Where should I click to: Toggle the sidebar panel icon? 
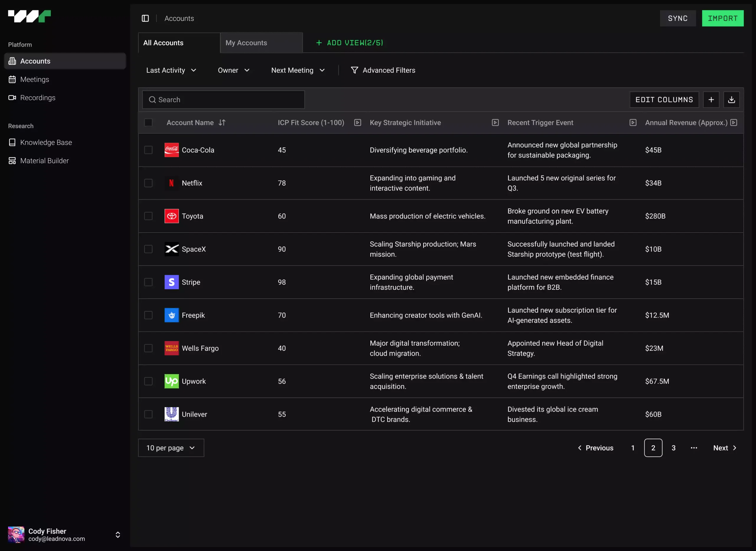(x=145, y=18)
